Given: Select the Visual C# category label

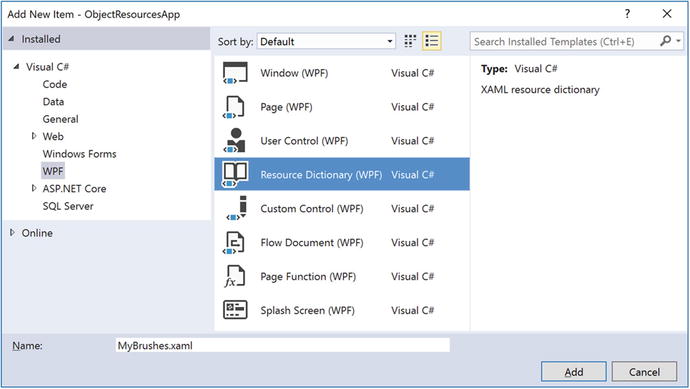Looking at the screenshot, I should pyautogui.click(x=48, y=67).
